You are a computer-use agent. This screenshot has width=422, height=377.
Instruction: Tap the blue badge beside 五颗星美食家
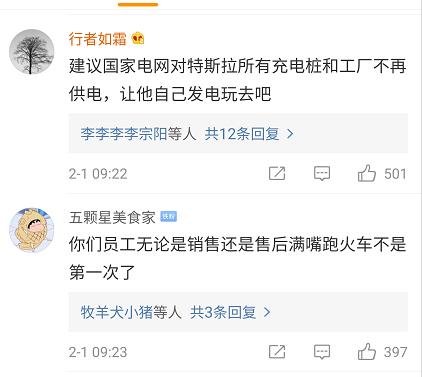click(x=168, y=217)
